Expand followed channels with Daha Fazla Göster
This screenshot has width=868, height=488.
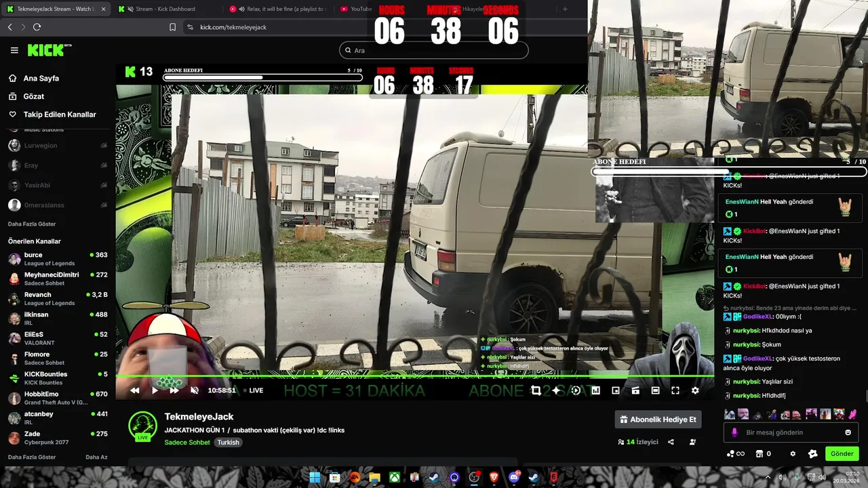(32, 224)
